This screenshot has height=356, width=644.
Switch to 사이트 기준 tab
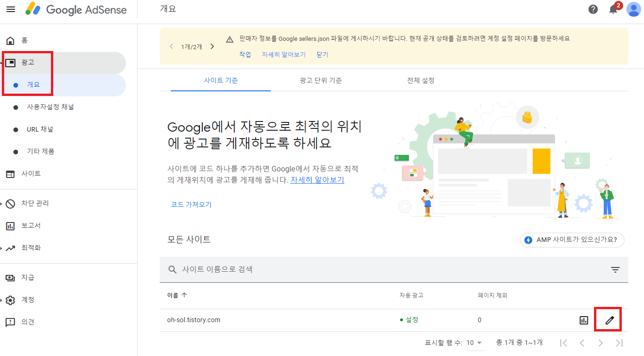point(221,81)
